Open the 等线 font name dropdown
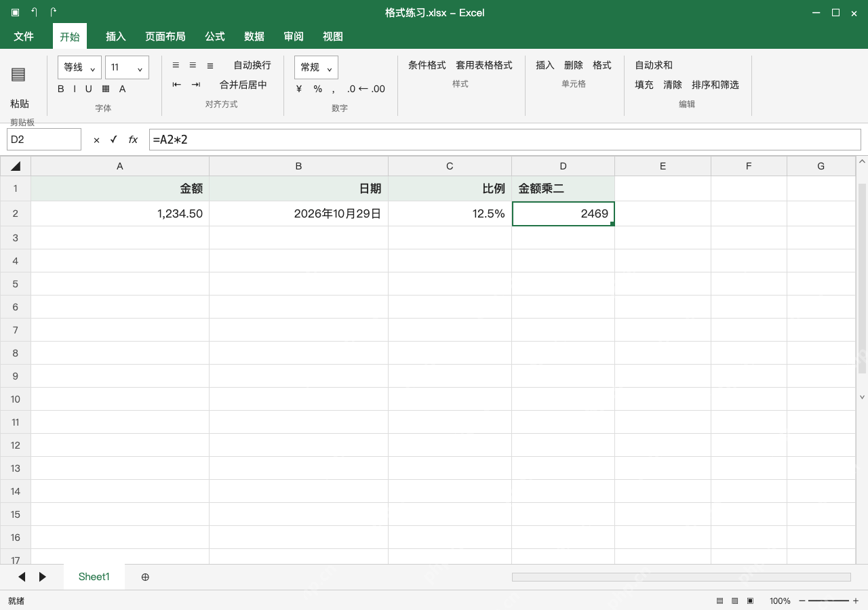This screenshot has height=610, width=868. [80, 68]
